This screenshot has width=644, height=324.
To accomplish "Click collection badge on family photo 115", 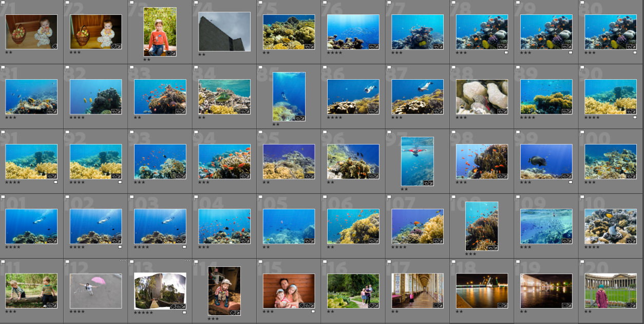I will [x=307, y=305].
